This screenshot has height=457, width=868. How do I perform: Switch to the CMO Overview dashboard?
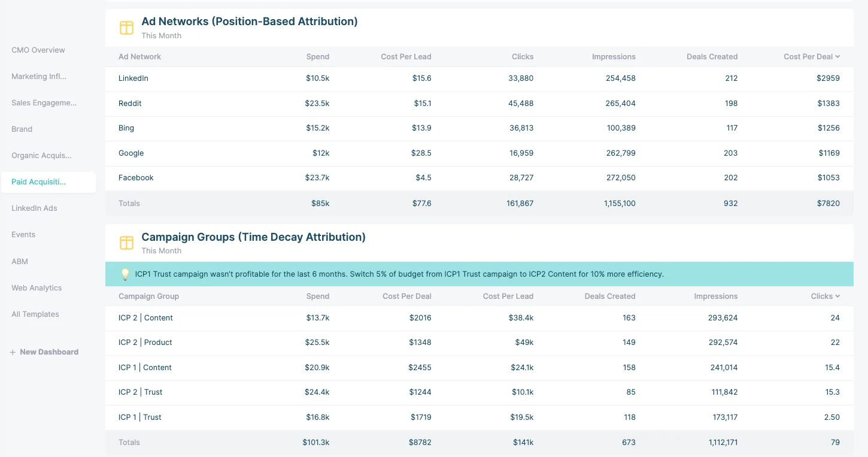(x=38, y=50)
